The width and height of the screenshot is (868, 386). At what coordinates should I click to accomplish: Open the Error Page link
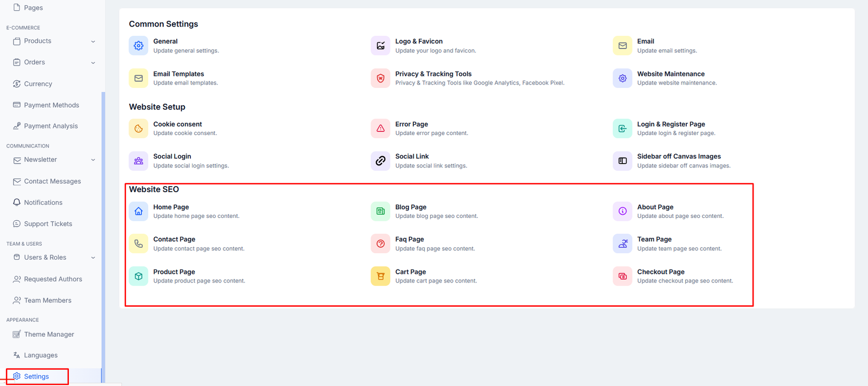tap(412, 124)
